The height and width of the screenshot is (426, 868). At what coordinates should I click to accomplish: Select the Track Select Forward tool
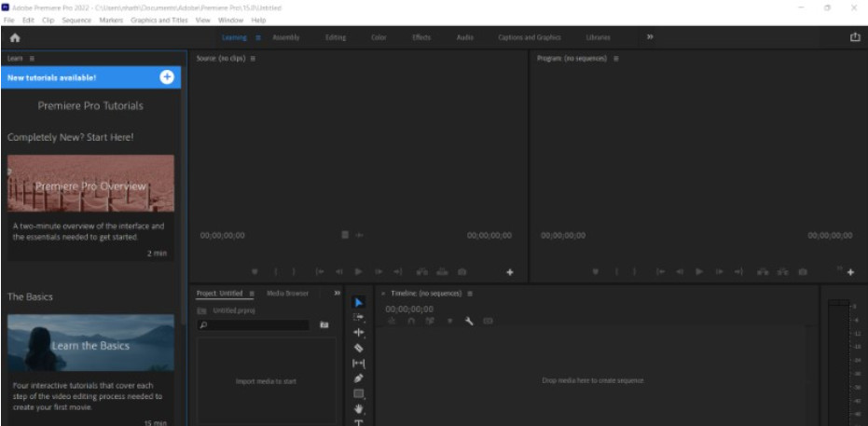click(x=359, y=317)
